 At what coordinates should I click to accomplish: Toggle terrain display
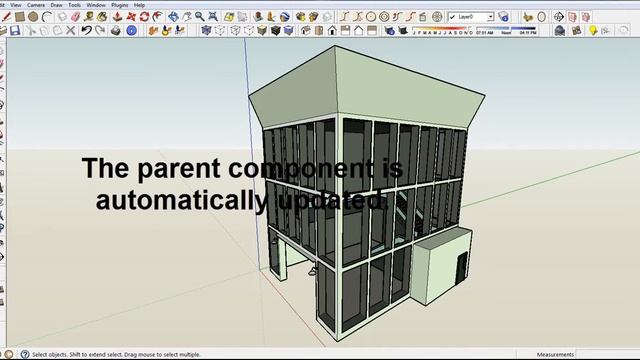pyautogui.click(x=242, y=17)
